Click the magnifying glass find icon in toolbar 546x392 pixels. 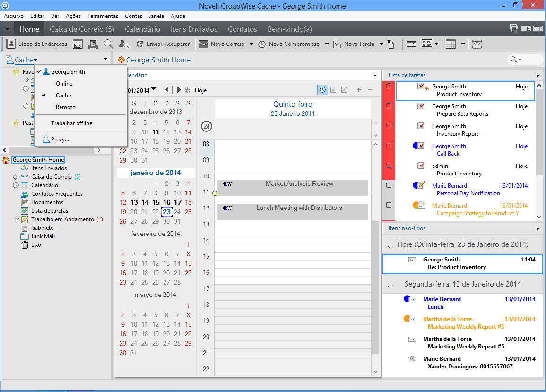(x=108, y=44)
